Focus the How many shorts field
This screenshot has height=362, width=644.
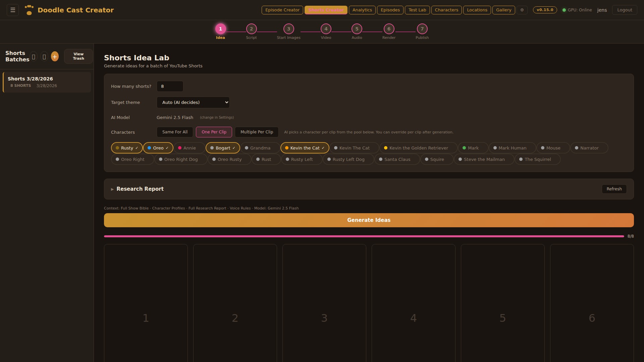(170, 86)
